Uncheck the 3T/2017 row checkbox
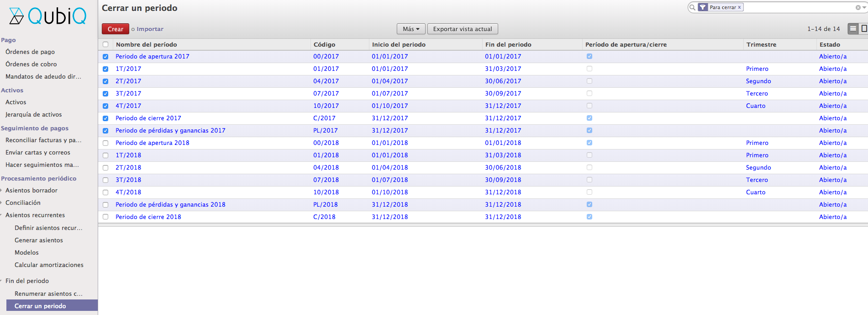The image size is (868, 315). point(105,94)
